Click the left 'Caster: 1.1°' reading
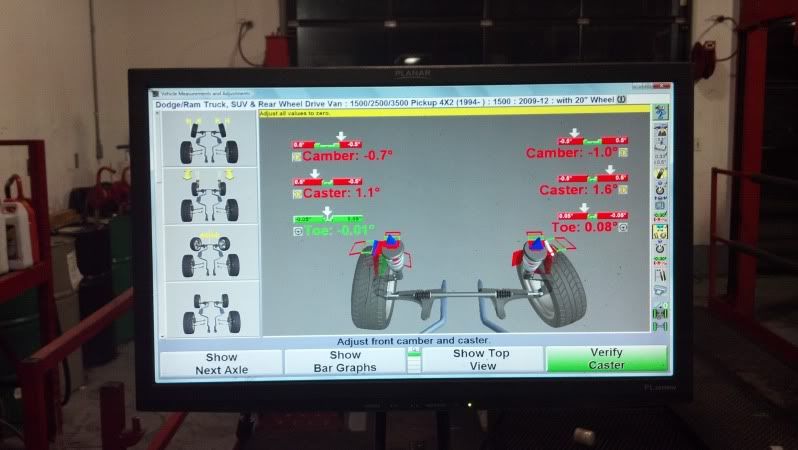 click(341, 193)
